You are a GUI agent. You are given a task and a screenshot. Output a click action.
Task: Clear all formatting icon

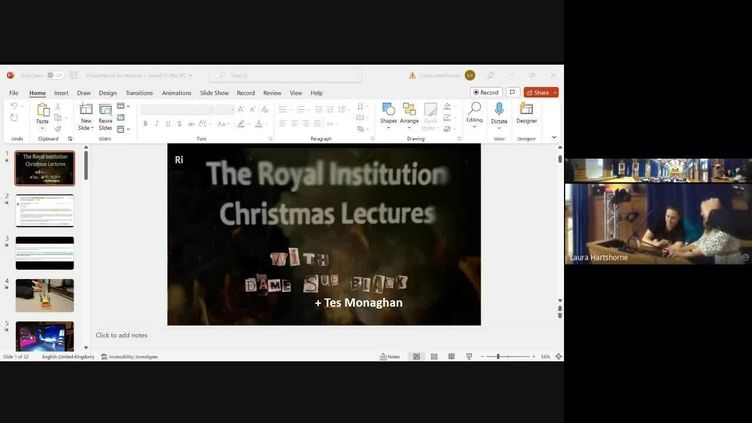264,109
